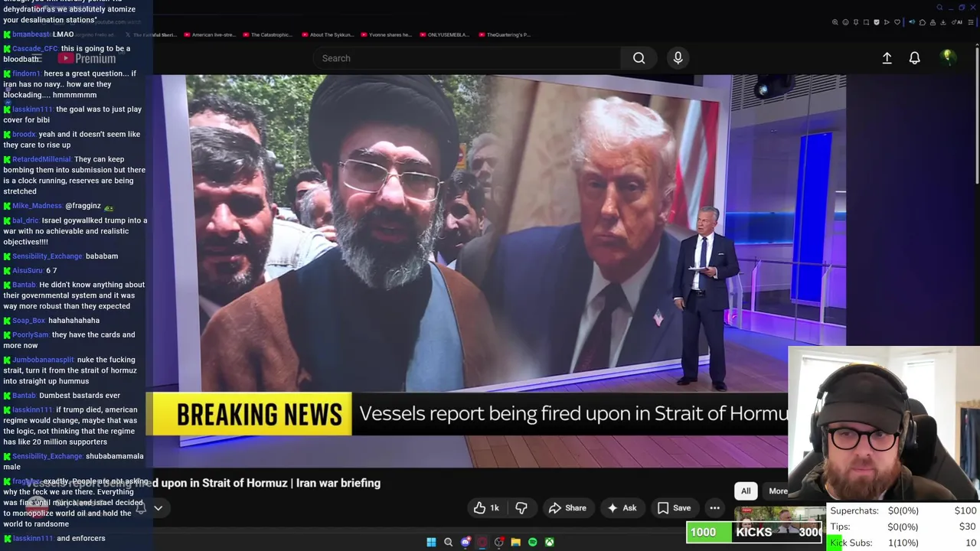Screen dimensions: 980x551
Task: Click the page vertical scrollbar
Action: click(977, 115)
